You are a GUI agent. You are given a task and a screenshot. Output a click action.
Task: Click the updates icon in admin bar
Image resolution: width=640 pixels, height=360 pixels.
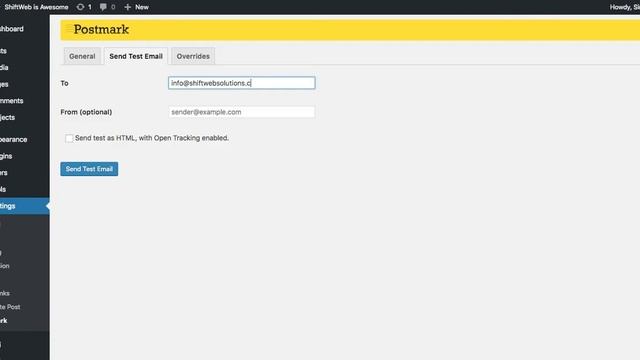(80, 7)
